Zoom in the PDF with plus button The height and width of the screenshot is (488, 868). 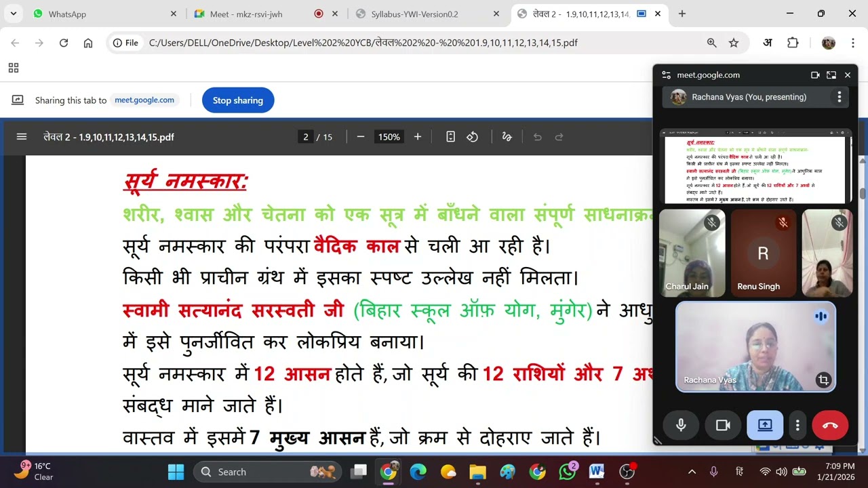point(418,137)
